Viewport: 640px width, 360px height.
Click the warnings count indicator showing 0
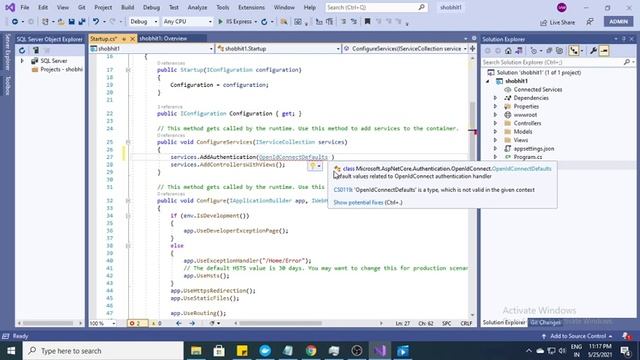pyautogui.click(x=157, y=323)
